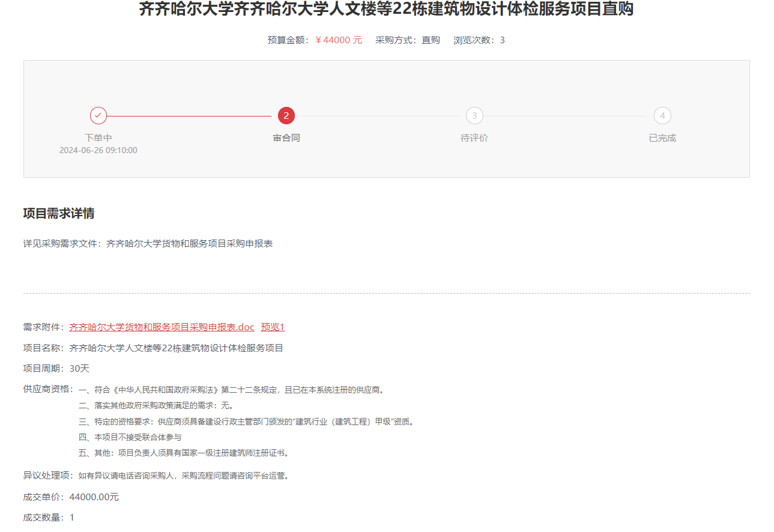Click the 项目周期 30天 line
This screenshot has width=774, height=532.
pos(56,368)
